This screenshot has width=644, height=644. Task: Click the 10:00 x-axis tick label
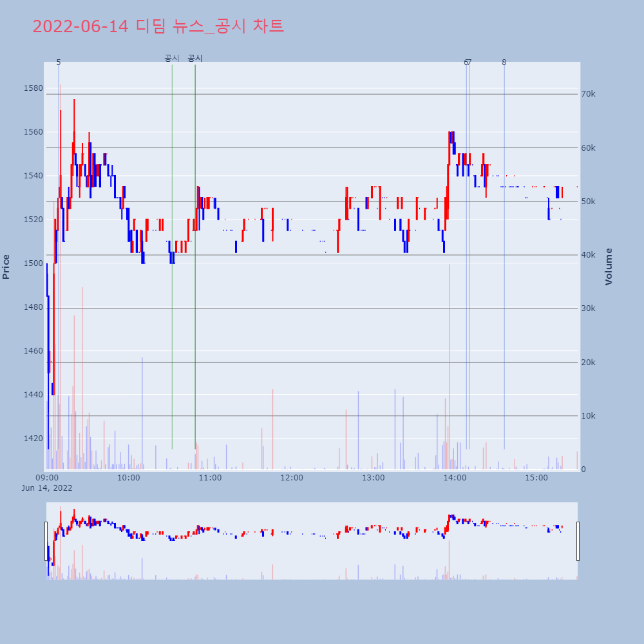pos(129,478)
